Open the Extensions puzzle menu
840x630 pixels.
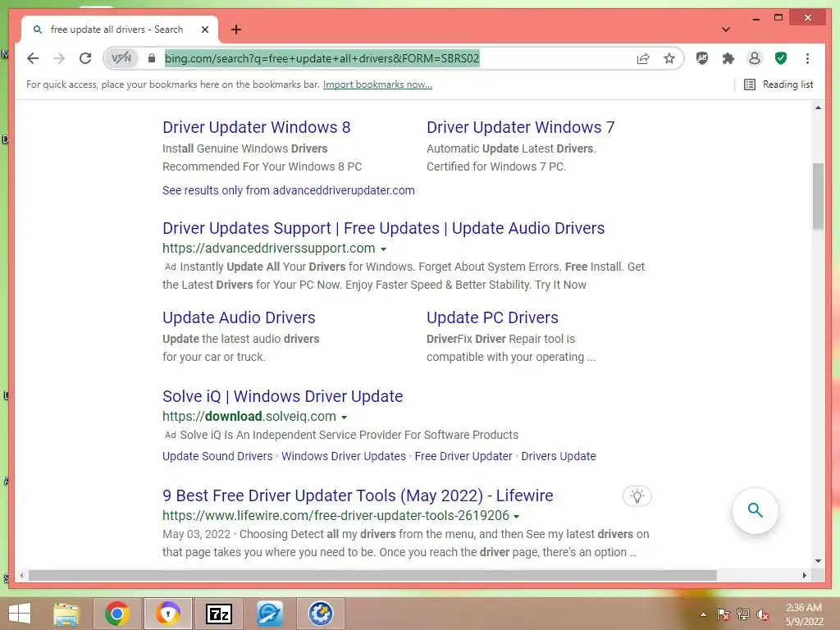click(728, 58)
